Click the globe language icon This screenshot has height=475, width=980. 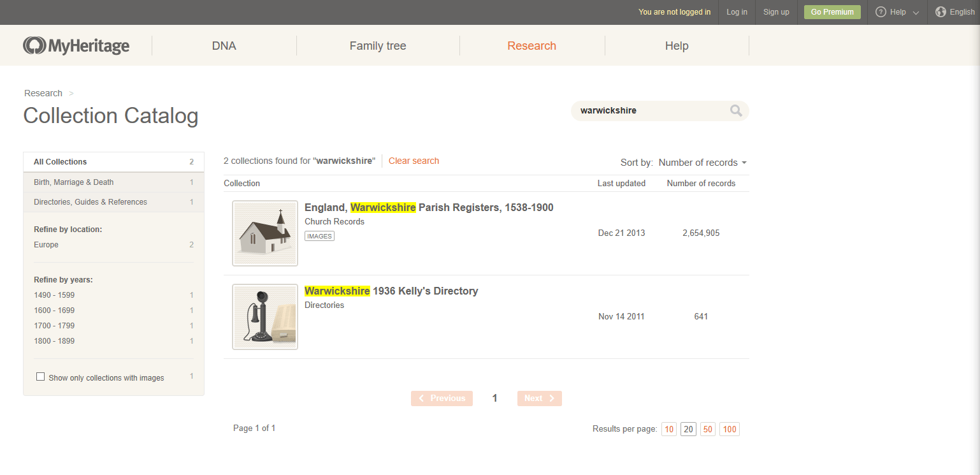click(940, 12)
